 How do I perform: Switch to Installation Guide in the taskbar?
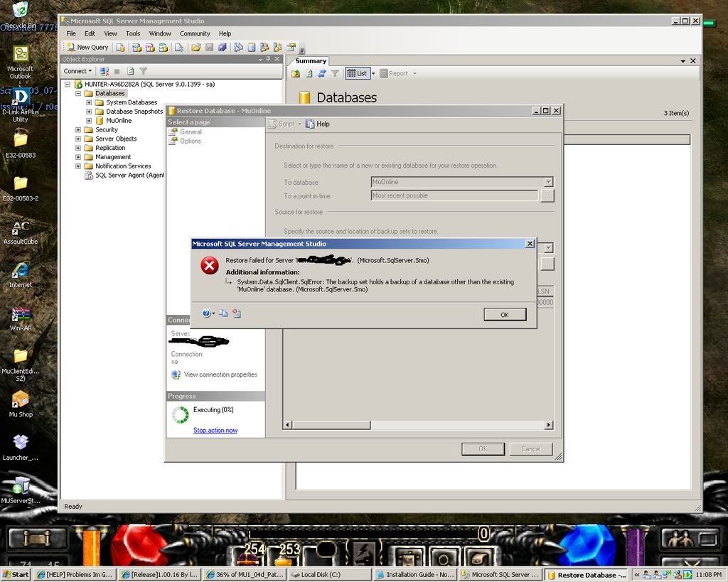click(414, 574)
